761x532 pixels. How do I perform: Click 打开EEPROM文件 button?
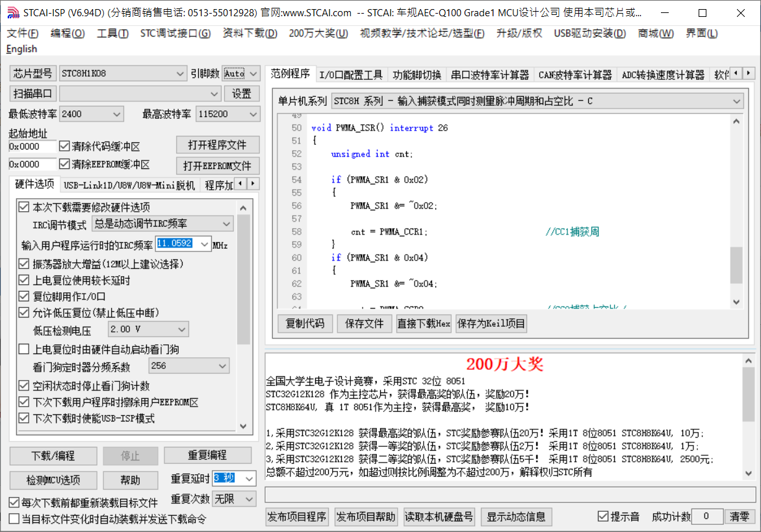218,166
